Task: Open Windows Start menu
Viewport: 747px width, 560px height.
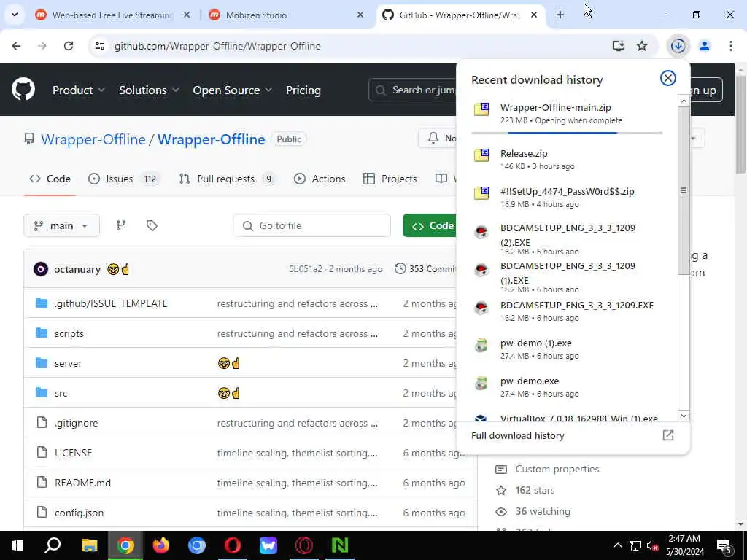Action: coord(18,545)
